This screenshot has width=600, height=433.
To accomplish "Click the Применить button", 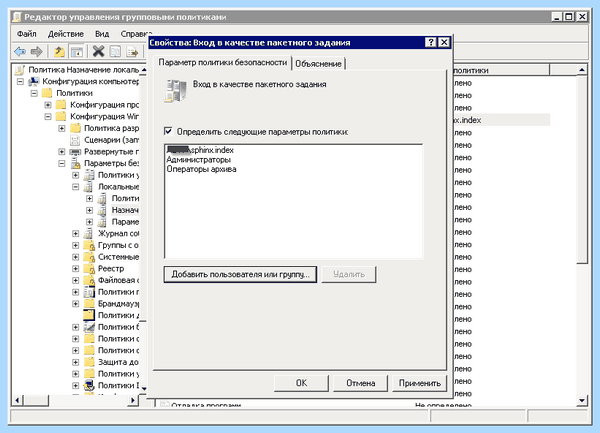I will [420, 383].
